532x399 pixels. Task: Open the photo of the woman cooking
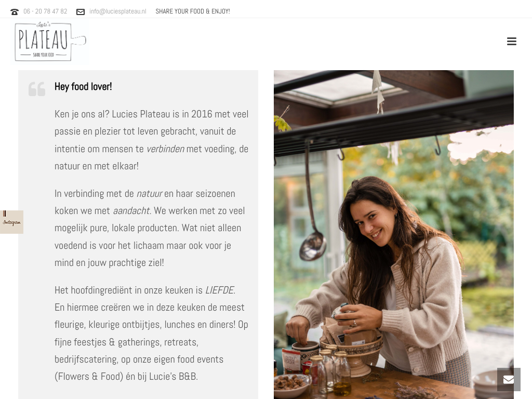click(x=394, y=234)
